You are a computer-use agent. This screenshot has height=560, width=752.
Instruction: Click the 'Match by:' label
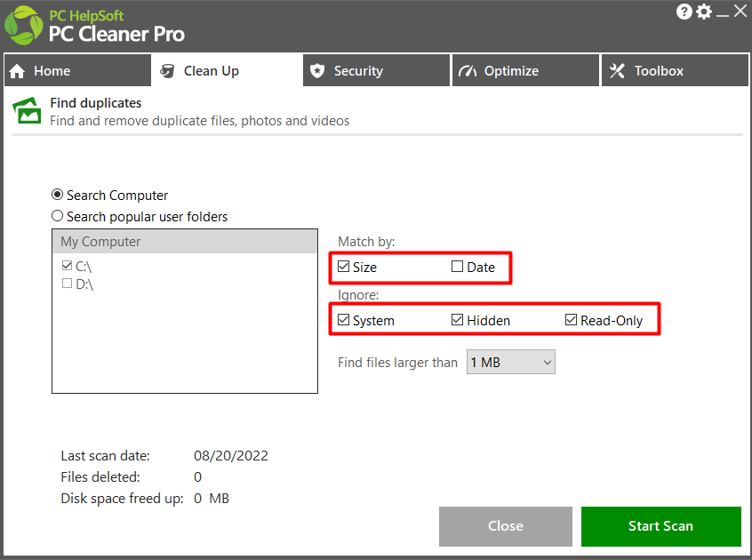(366, 242)
